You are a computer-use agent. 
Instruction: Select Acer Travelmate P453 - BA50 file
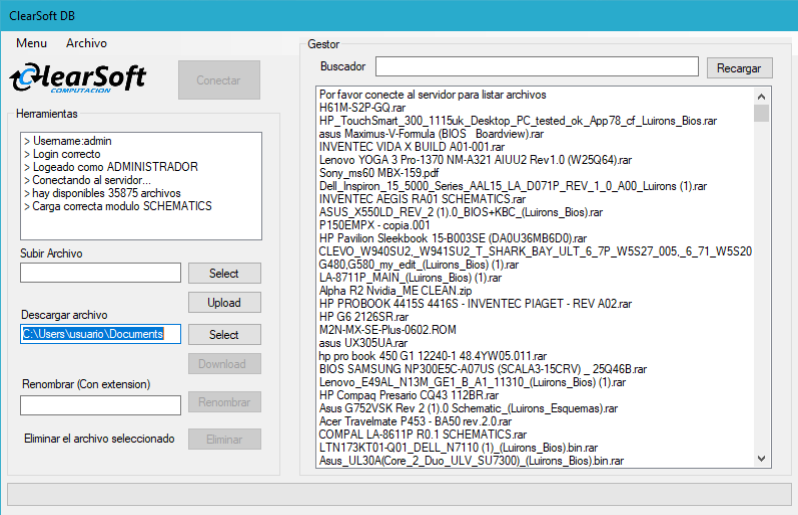click(x=415, y=422)
